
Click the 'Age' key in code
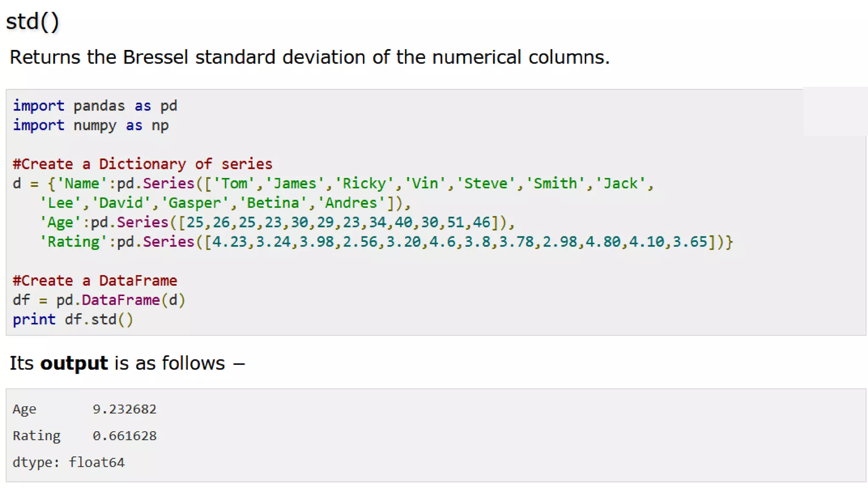coord(60,222)
